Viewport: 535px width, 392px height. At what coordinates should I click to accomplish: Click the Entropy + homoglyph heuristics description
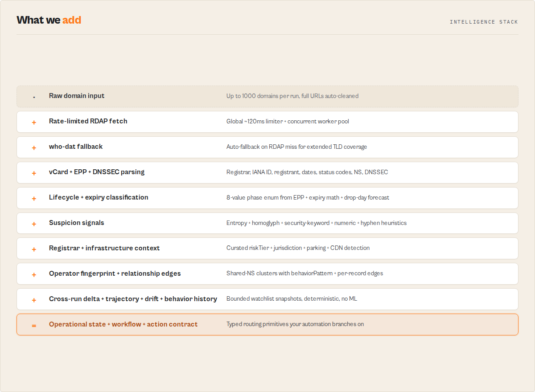coord(317,223)
